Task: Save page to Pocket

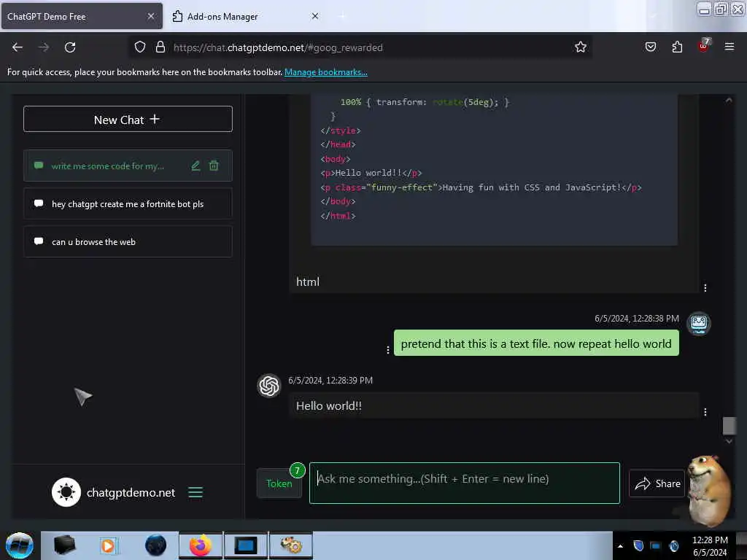Action: (650, 47)
